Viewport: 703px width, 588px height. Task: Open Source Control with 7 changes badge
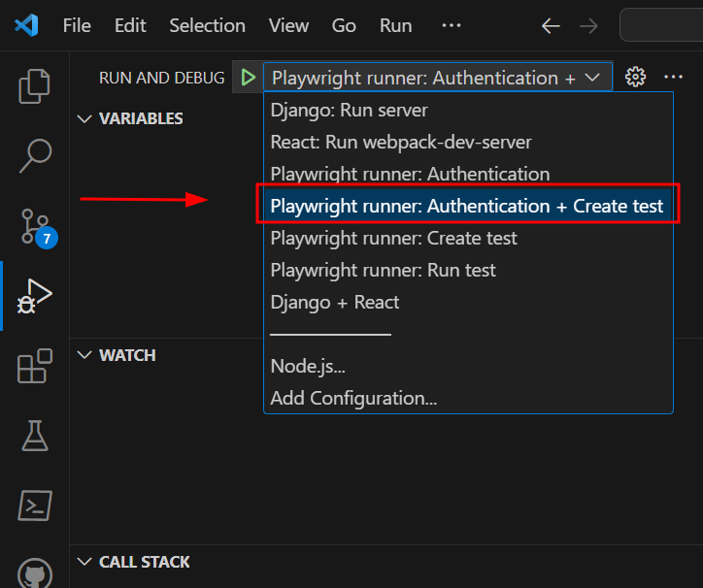click(x=38, y=228)
